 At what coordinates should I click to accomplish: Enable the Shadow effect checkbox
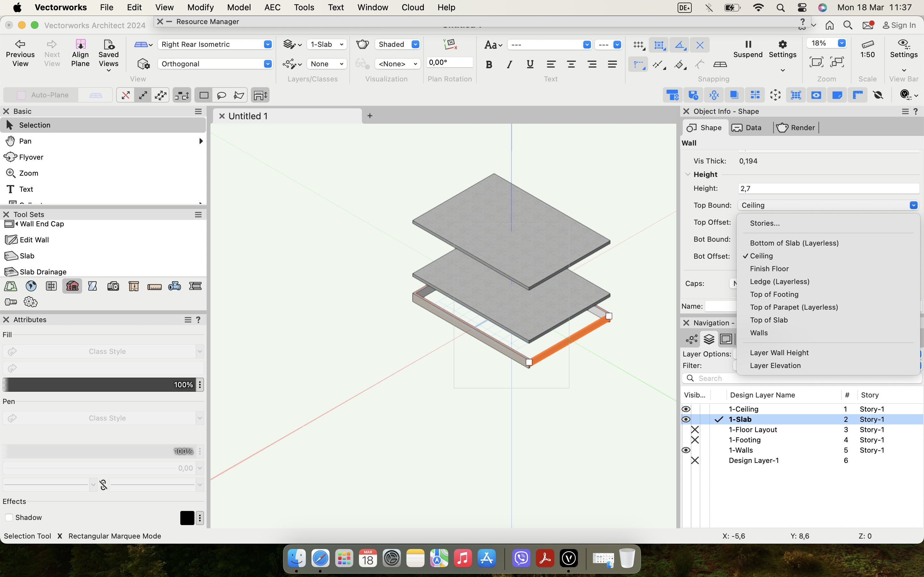coord(8,517)
